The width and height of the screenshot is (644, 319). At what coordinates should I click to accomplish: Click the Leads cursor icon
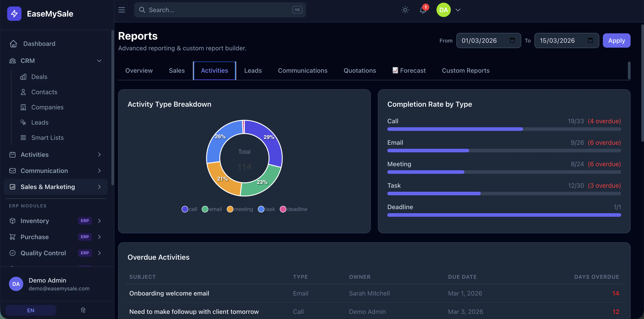click(x=23, y=122)
